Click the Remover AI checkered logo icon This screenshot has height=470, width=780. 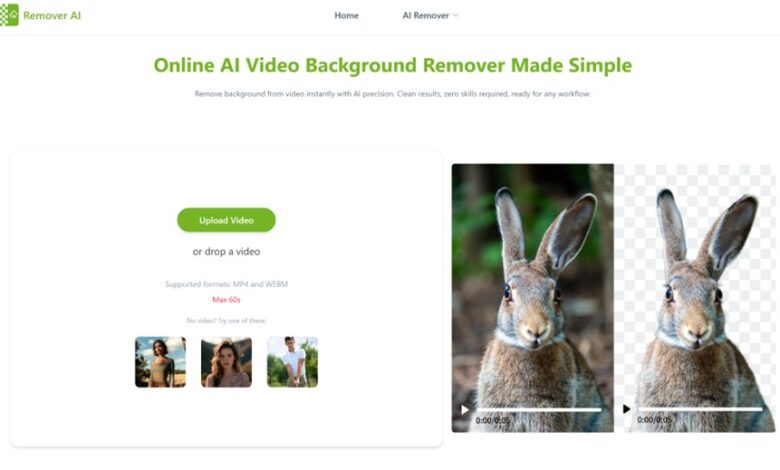tap(9, 15)
